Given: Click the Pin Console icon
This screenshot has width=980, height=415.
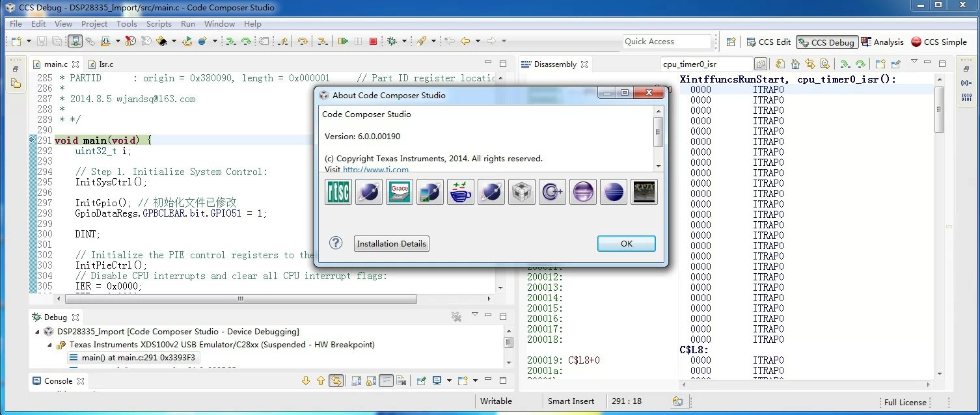Looking at the screenshot, I should [x=421, y=381].
